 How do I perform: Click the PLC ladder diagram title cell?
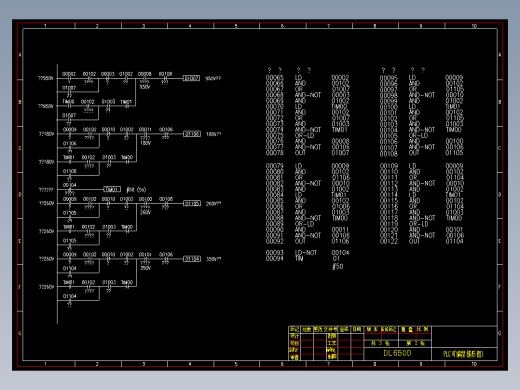click(464, 354)
